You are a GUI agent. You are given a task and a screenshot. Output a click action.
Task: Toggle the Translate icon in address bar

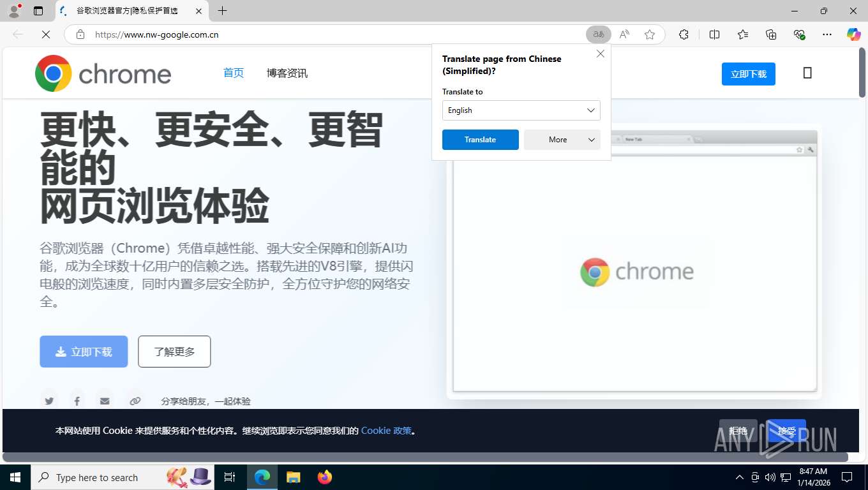pos(599,34)
